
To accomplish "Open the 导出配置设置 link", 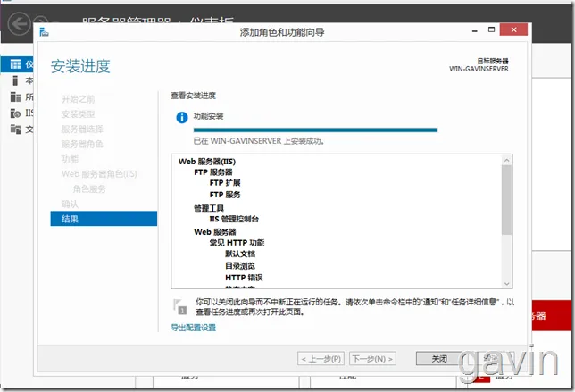I will [194, 328].
